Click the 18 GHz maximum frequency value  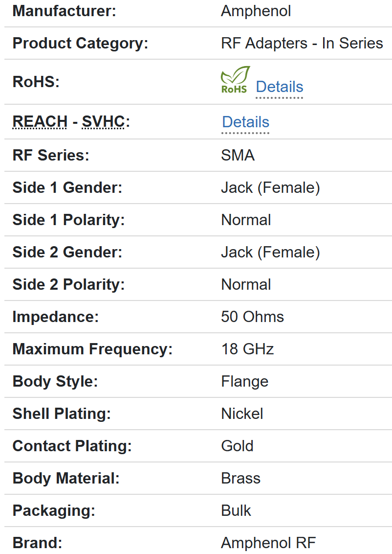[x=247, y=349]
